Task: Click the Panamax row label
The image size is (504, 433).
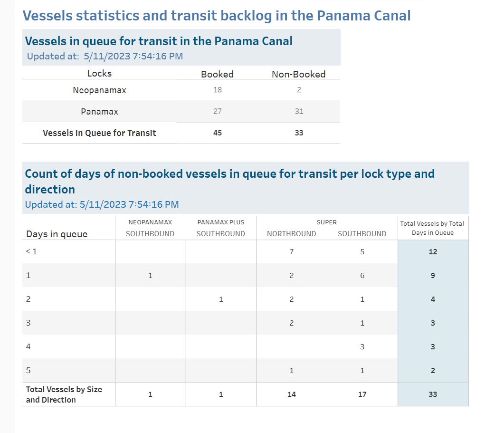Action: pyautogui.click(x=99, y=112)
